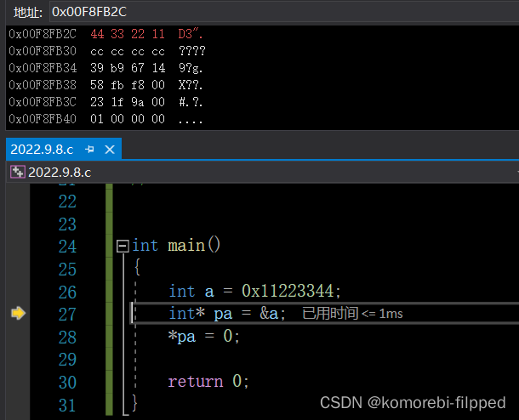Click the '&a' expression on line 27
519x420 pixels.
coord(269,314)
